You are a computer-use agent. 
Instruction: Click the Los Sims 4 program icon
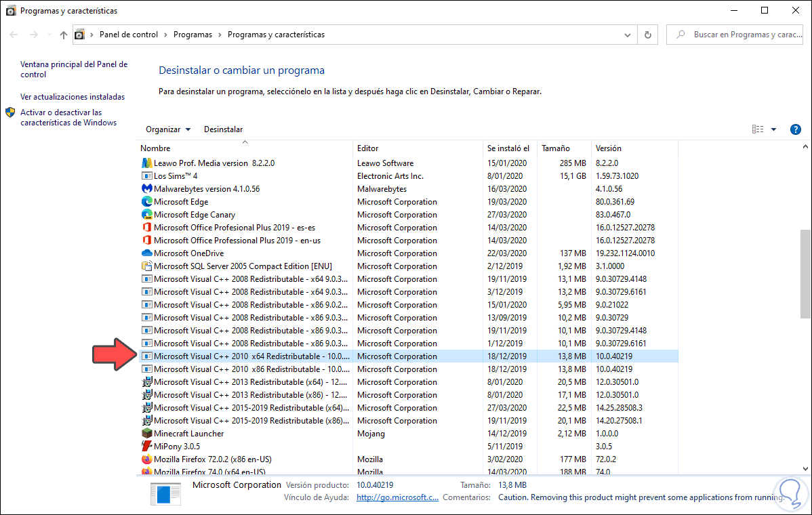click(147, 176)
